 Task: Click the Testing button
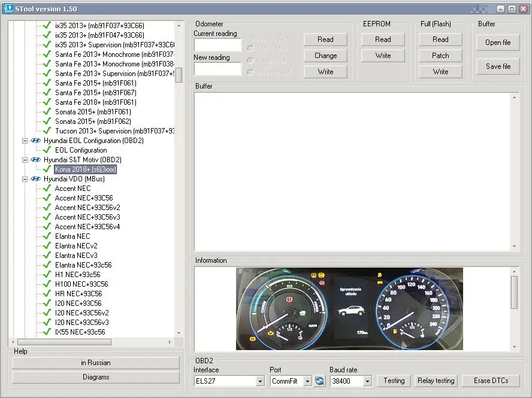click(394, 381)
